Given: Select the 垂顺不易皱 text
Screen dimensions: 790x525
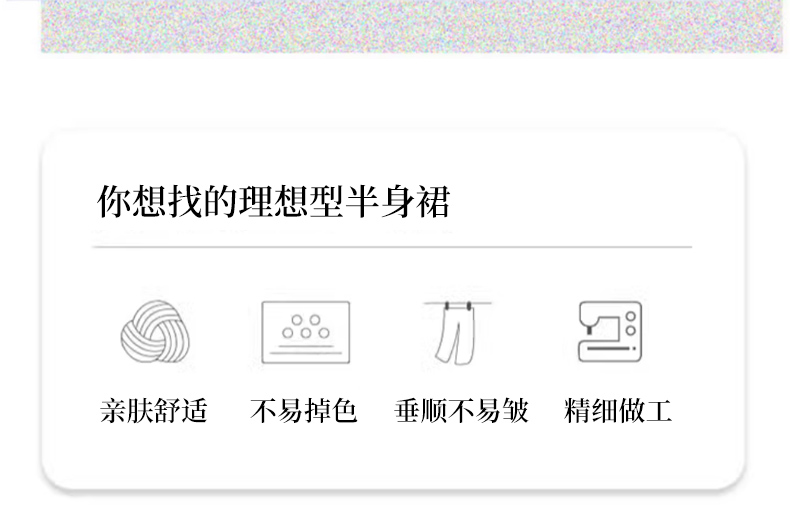Looking at the screenshot, I should [x=461, y=410].
